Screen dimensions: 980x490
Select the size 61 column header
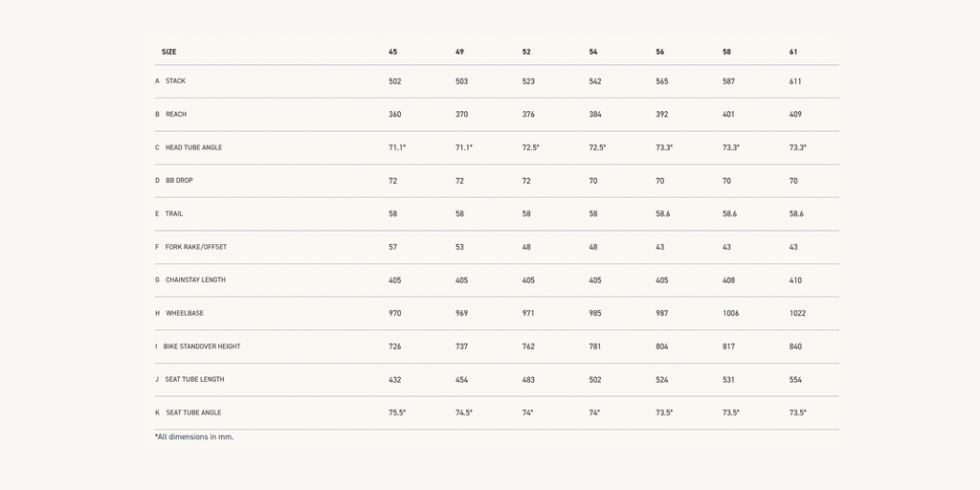pos(793,52)
